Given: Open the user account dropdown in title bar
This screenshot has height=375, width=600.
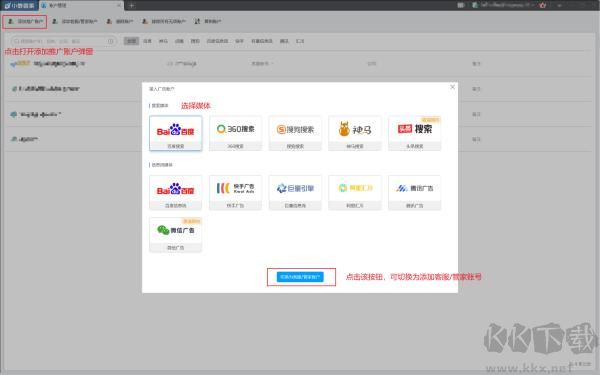Looking at the screenshot, I should pos(503,5).
